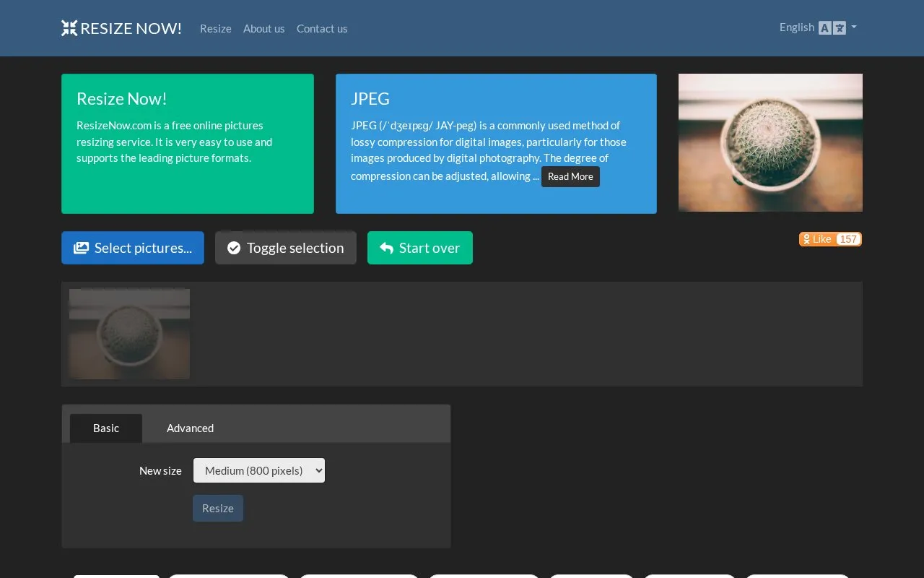
Task: Click the large cactus preview image
Action: pos(770,142)
